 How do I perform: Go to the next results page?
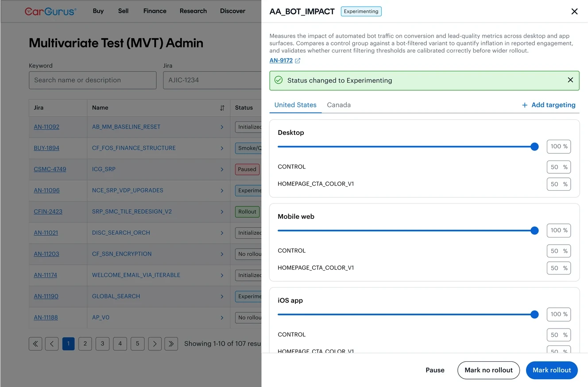(155, 344)
